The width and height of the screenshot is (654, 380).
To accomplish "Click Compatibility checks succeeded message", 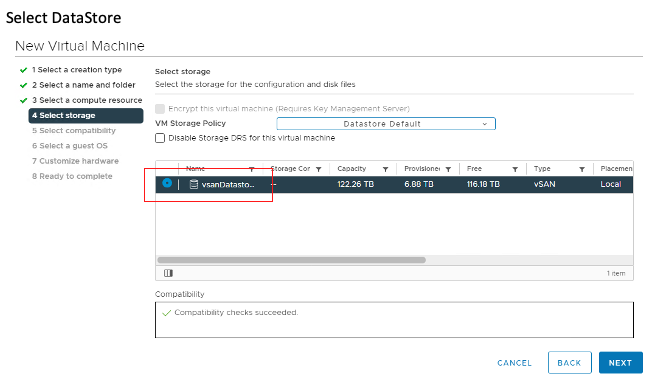I will point(236,312).
